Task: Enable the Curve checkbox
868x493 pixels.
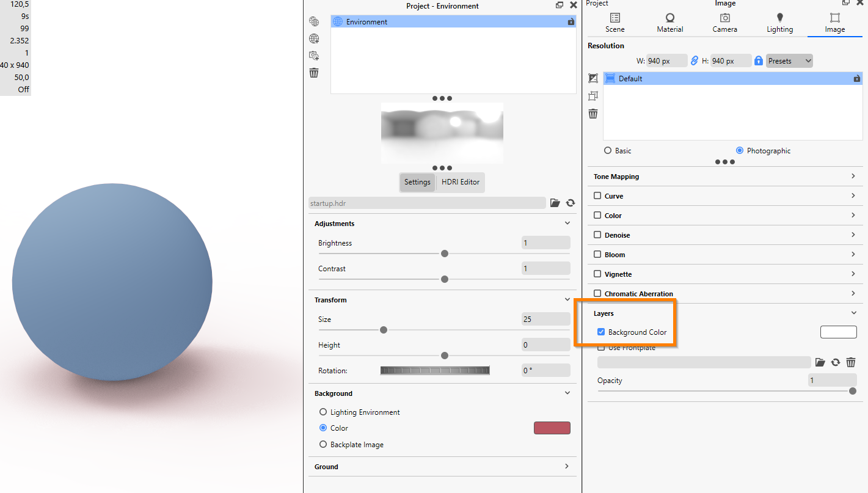Action: (x=597, y=196)
